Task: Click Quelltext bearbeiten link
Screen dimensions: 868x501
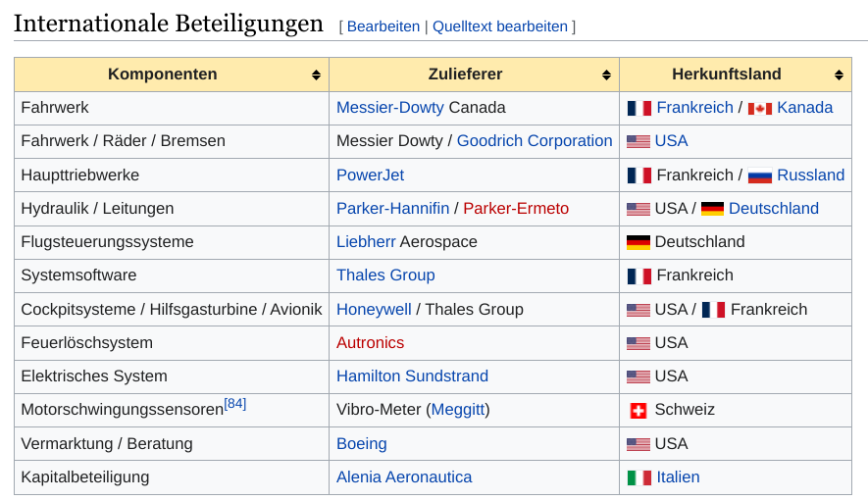Action: pos(499,26)
